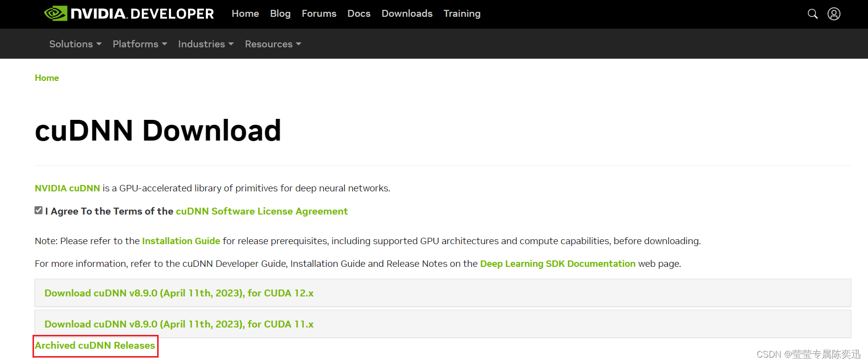The width and height of the screenshot is (868, 364).
Task: Go to Home in top navigation
Action: [245, 14]
